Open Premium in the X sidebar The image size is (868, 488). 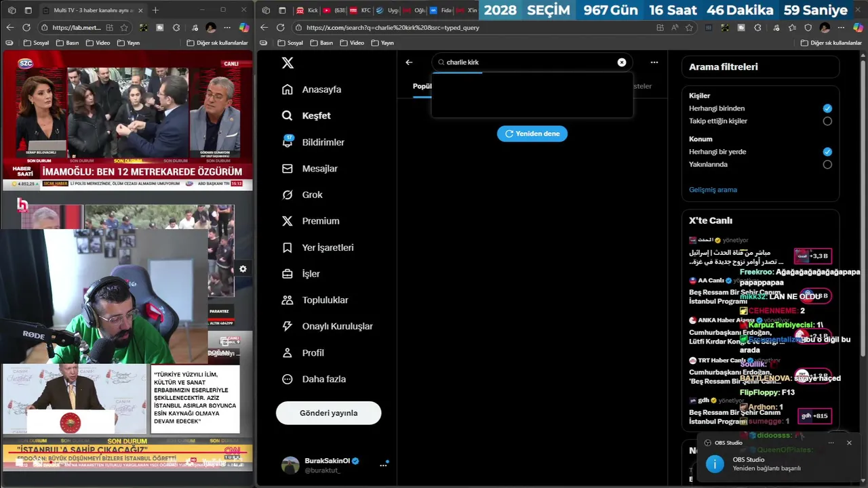(311, 221)
